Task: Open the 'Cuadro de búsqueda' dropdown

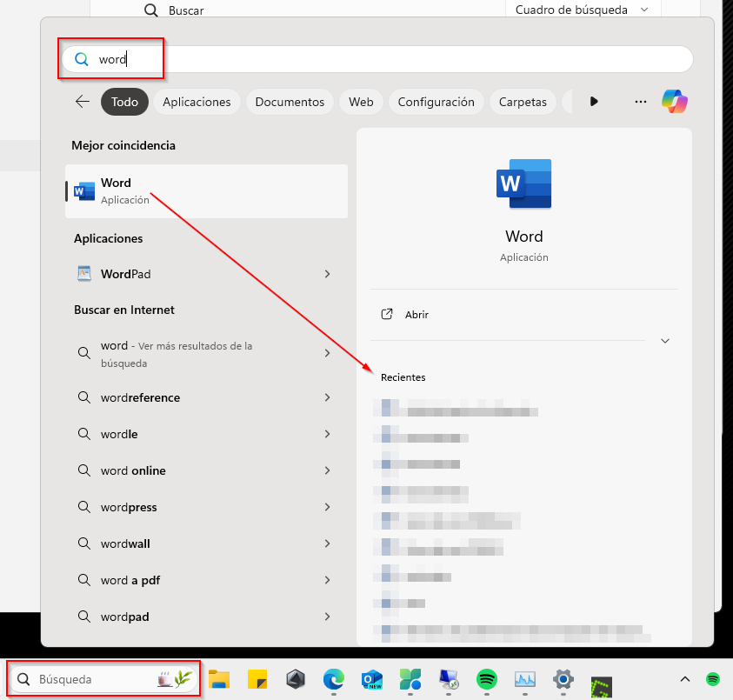Action: [583, 10]
